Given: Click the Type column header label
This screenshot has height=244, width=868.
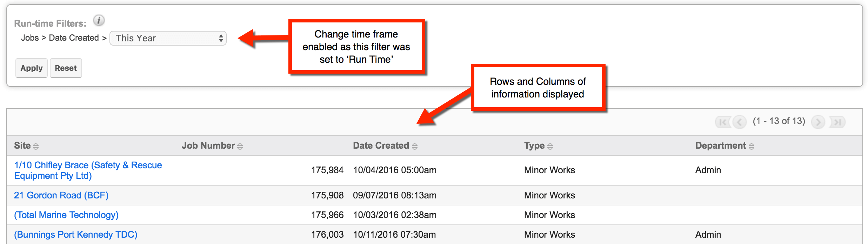Looking at the screenshot, I should pos(534,145).
